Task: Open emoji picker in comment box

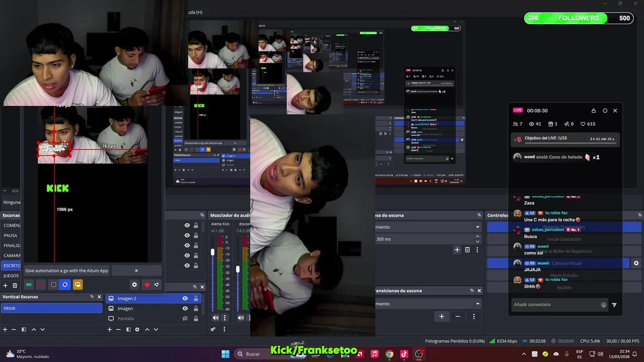Action: coord(604,305)
